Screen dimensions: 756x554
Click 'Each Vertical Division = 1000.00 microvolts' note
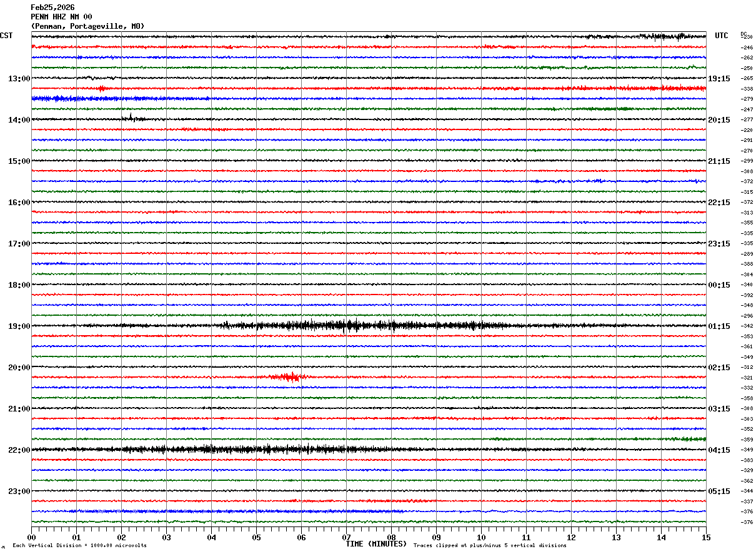click(x=79, y=545)
